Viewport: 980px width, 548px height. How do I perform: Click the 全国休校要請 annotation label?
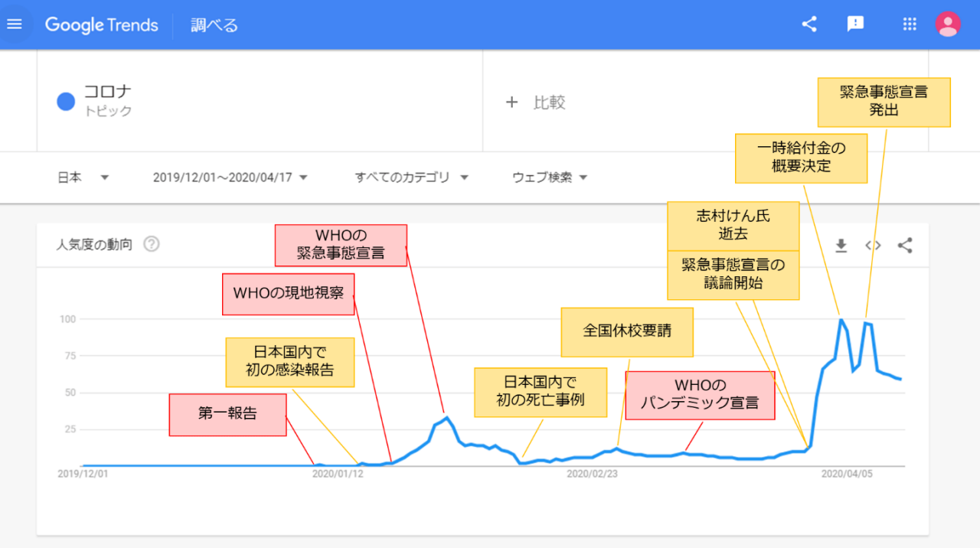pos(627,332)
